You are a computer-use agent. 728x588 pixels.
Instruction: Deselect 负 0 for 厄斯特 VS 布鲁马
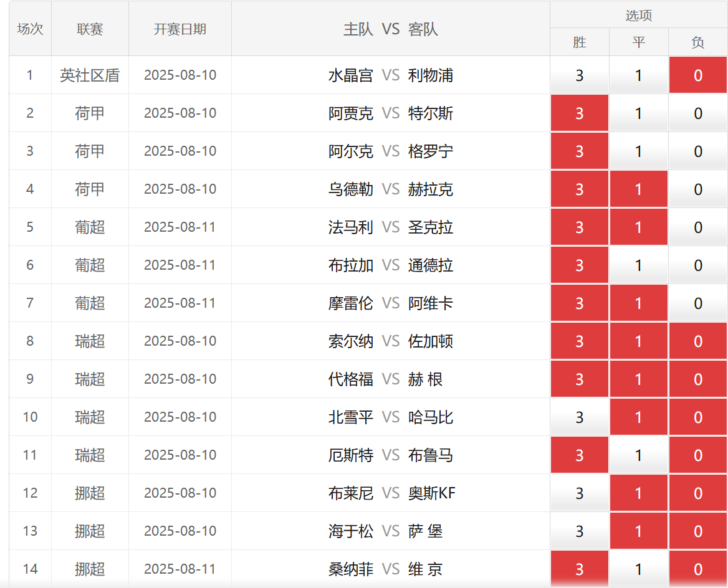pos(698,455)
